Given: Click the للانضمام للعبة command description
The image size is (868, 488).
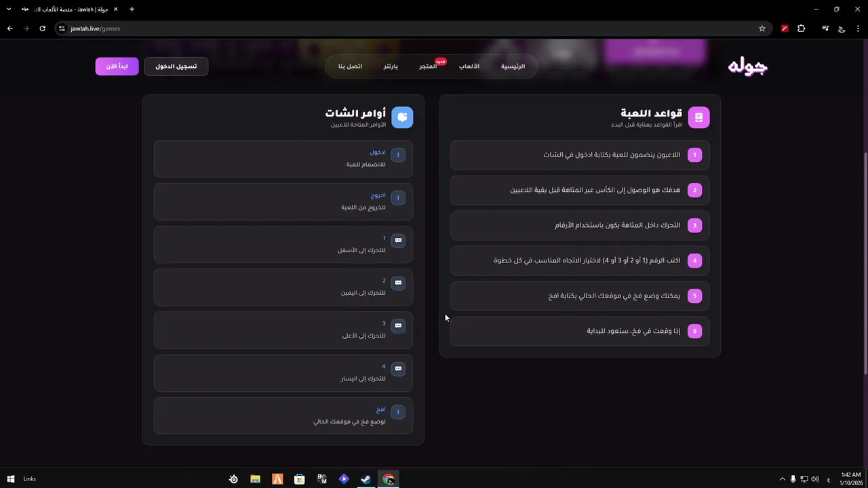Looking at the screenshot, I should tap(366, 164).
